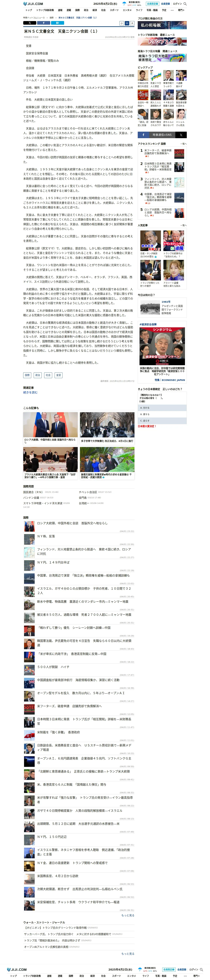210x980 pixels.
Task: Expand the 専門+ menu in top navigation
Action: (181, 10)
